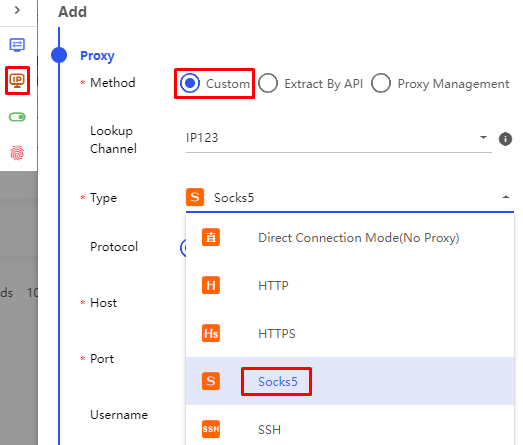
Task: Expand the sidebar with the chevron
Action: pos(17,10)
